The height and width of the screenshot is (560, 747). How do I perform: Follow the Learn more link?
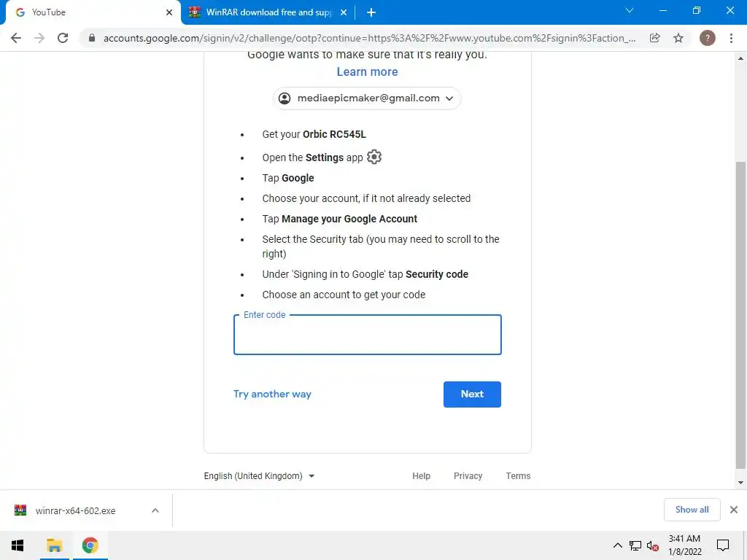(368, 72)
